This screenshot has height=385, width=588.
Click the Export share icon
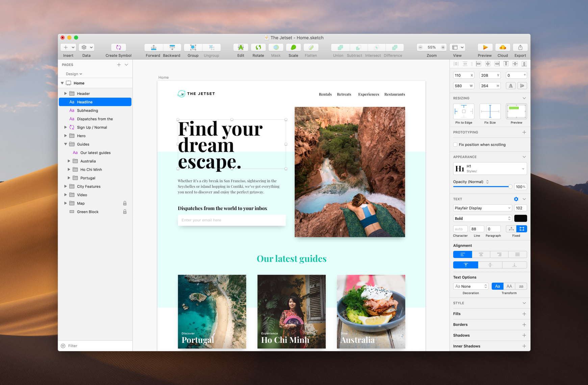[520, 48]
